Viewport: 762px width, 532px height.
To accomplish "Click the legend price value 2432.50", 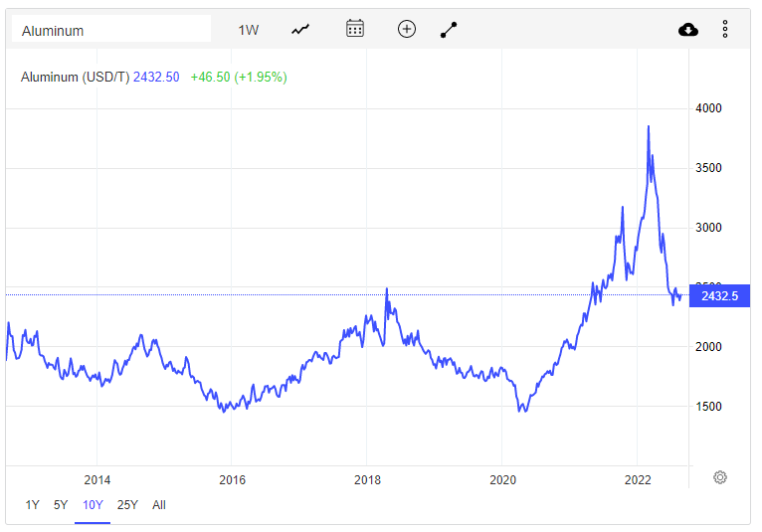I will pos(156,78).
